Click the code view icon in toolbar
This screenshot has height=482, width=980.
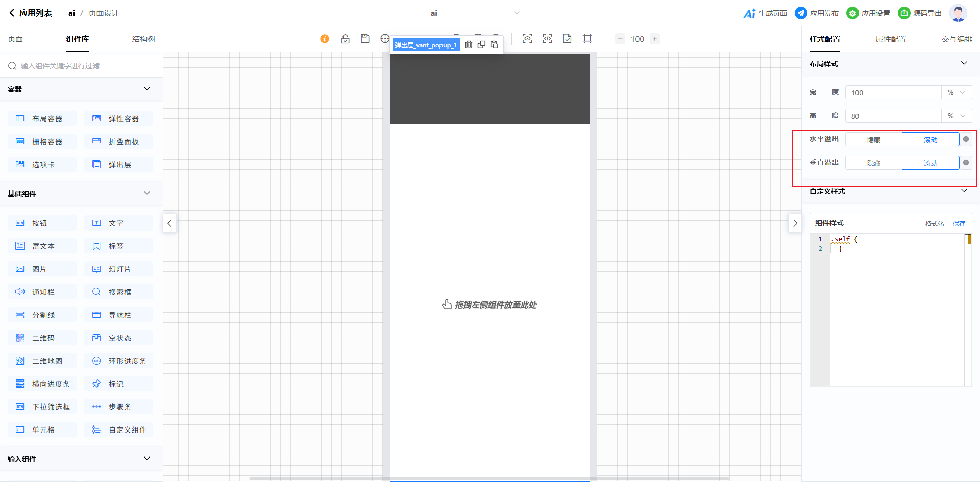(547, 39)
